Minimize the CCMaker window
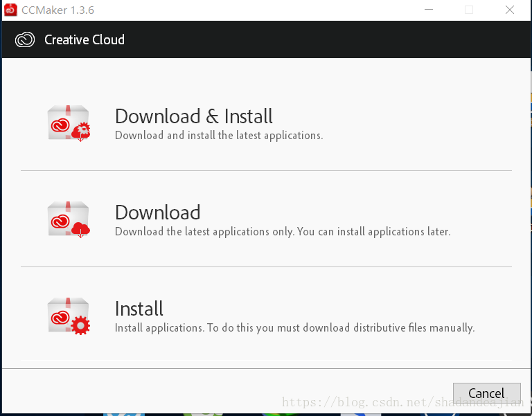Viewport: 532px width, 416px height. 429,10
